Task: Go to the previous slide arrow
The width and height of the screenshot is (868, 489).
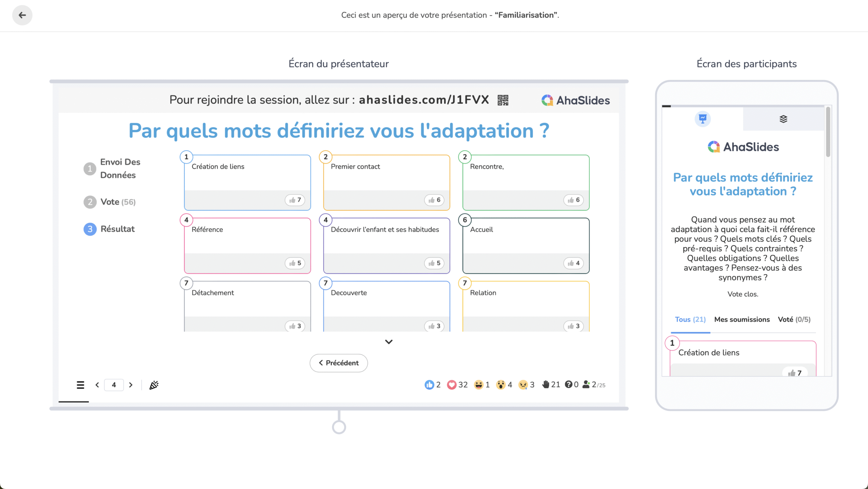Action: [97, 385]
